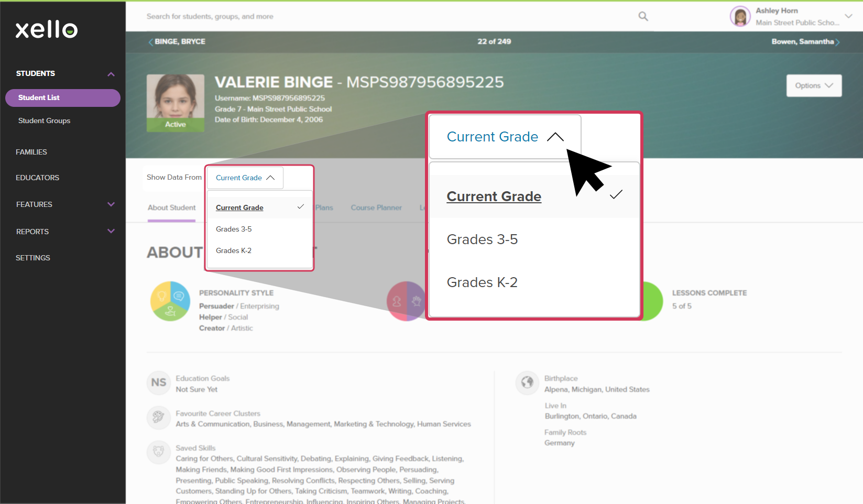This screenshot has height=504, width=863.
Task: Click Valerie Binge's profile photo
Action: click(176, 103)
